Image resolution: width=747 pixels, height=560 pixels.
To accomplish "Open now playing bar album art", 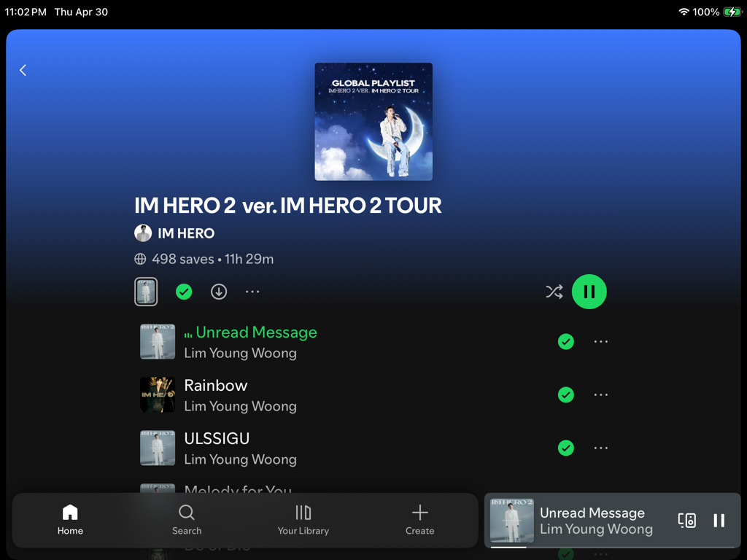I will point(512,521).
